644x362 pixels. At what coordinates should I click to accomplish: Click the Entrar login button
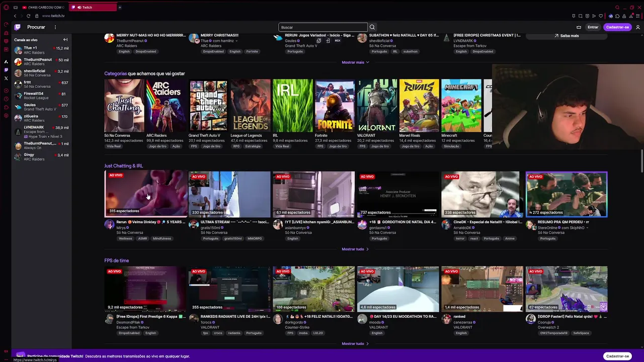(x=593, y=27)
